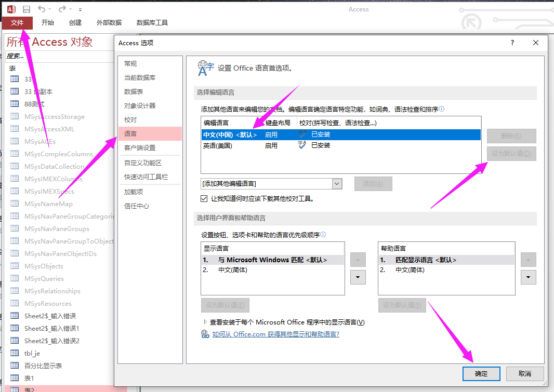Select the 校对 options category
This screenshot has width=554, height=392.
pos(150,120)
